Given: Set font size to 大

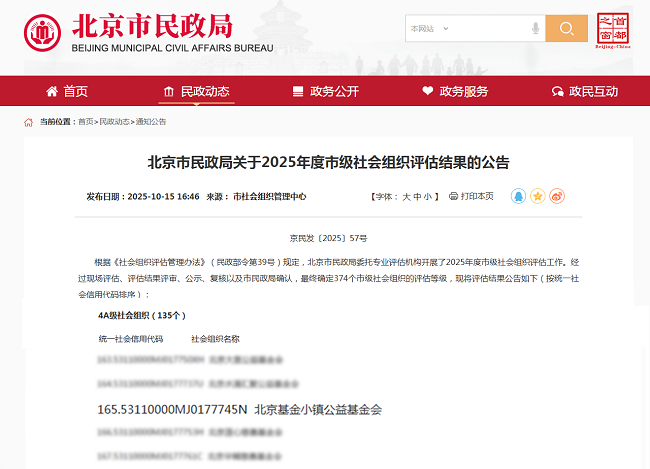Looking at the screenshot, I should point(406,197).
